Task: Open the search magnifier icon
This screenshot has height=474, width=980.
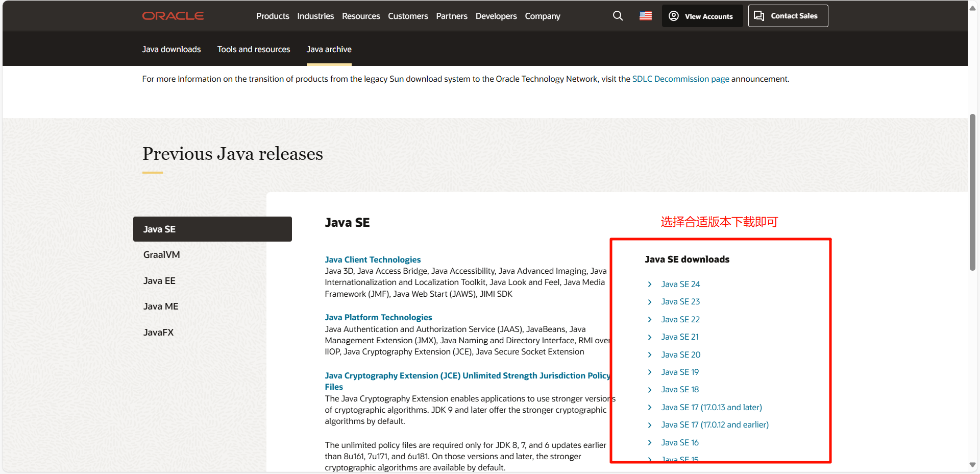Action: [618, 16]
